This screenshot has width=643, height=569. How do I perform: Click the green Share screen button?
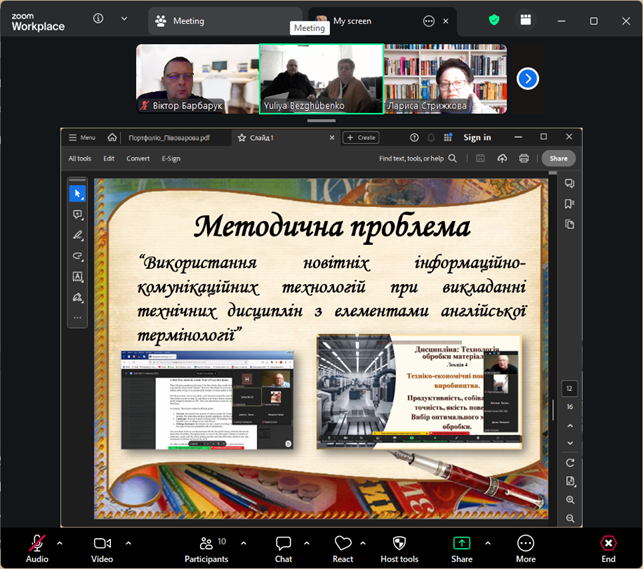462,549
